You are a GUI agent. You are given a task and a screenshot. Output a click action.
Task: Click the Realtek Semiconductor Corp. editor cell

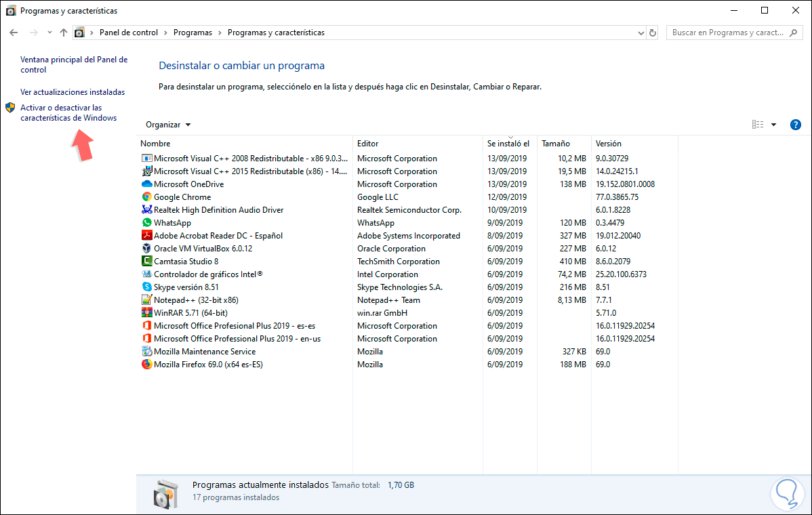click(409, 209)
